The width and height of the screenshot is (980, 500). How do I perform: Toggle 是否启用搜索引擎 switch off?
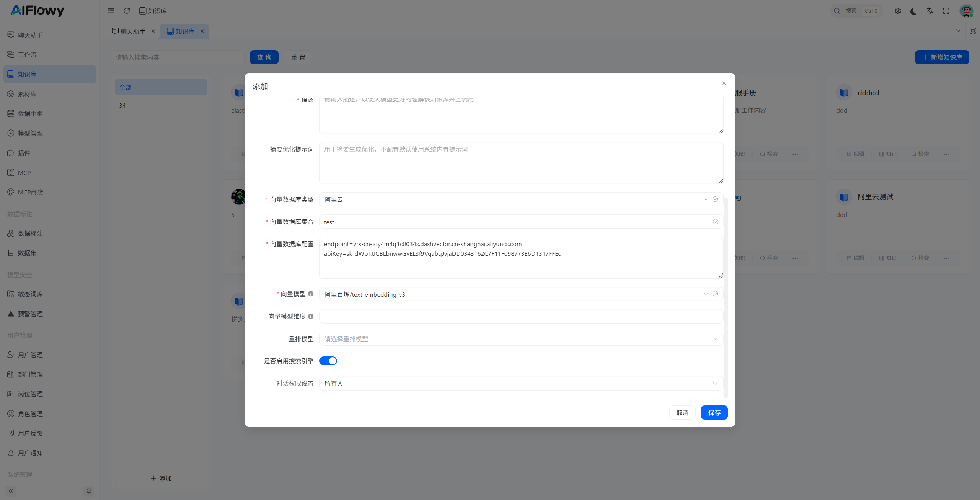(x=328, y=361)
